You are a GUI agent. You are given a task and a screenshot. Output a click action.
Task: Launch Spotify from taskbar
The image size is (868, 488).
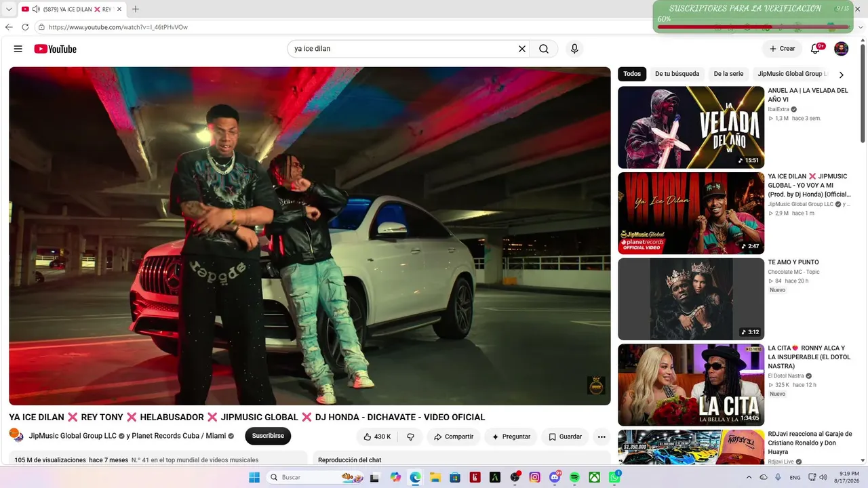click(574, 477)
